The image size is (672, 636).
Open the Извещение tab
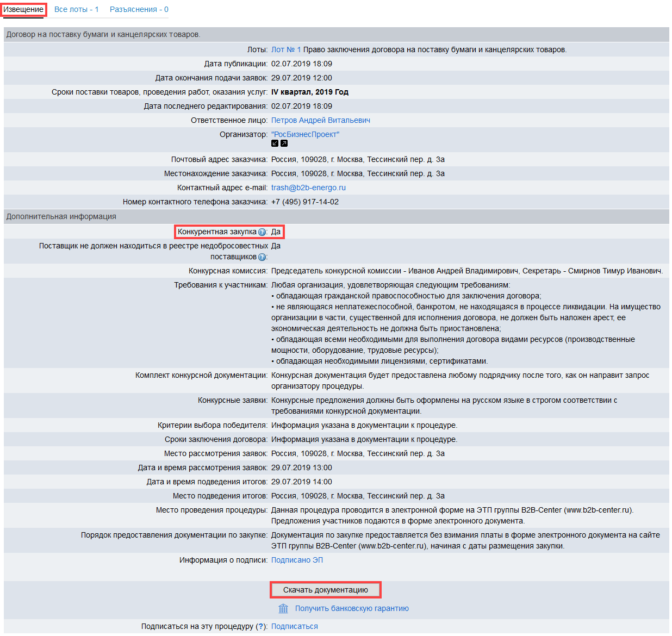click(x=23, y=9)
